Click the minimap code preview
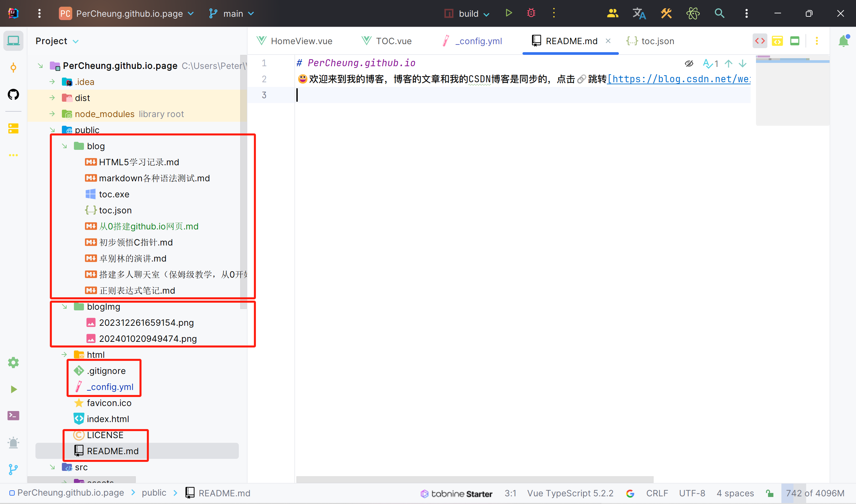 click(793, 90)
